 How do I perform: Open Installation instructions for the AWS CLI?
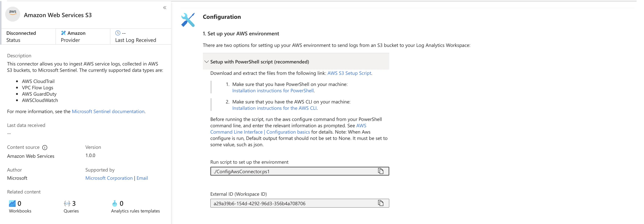coord(274,108)
